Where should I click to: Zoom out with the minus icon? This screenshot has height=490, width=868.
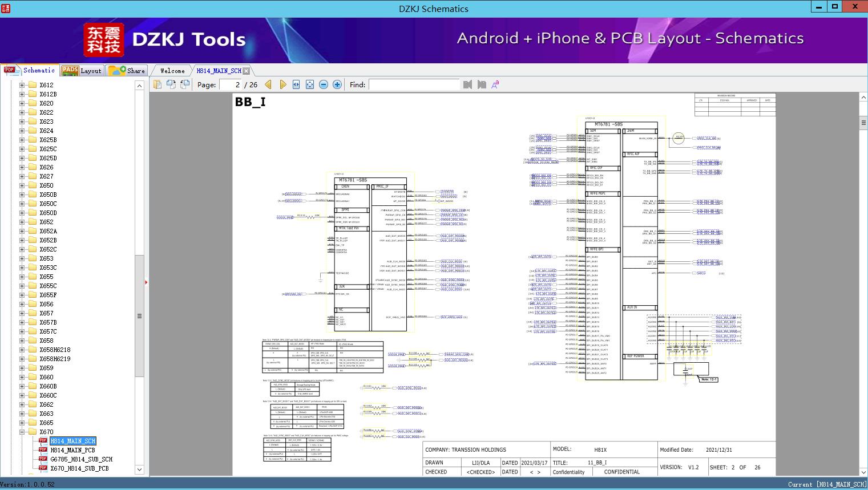324,84
